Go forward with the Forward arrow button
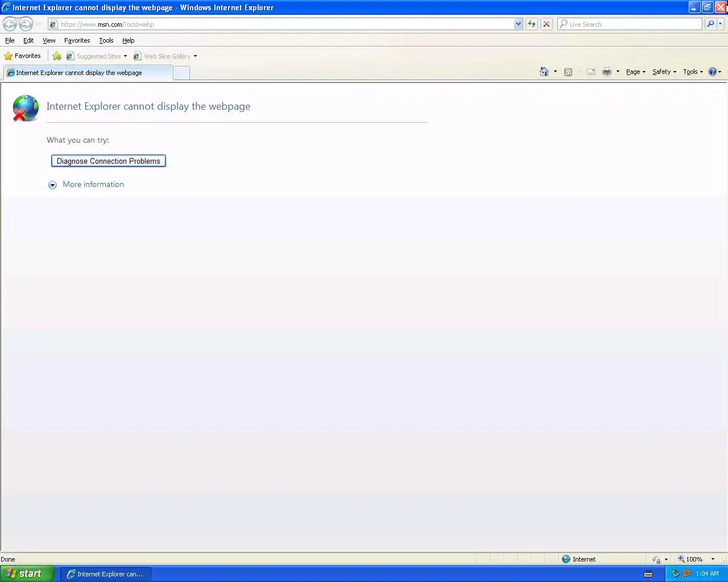The image size is (728, 582). (26, 24)
